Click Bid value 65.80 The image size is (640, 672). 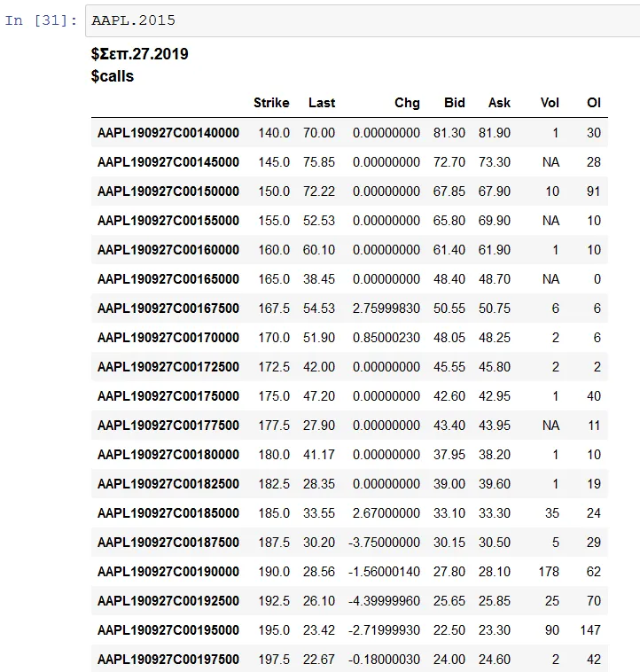(x=449, y=221)
